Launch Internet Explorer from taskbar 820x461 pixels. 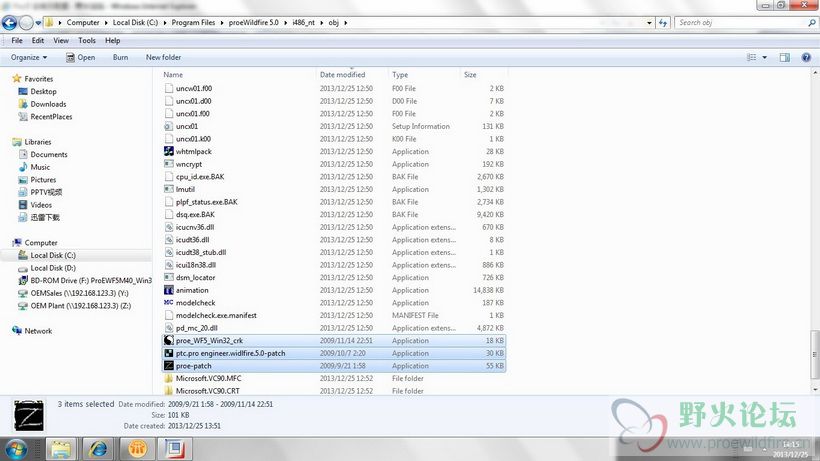click(x=98, y=449)
